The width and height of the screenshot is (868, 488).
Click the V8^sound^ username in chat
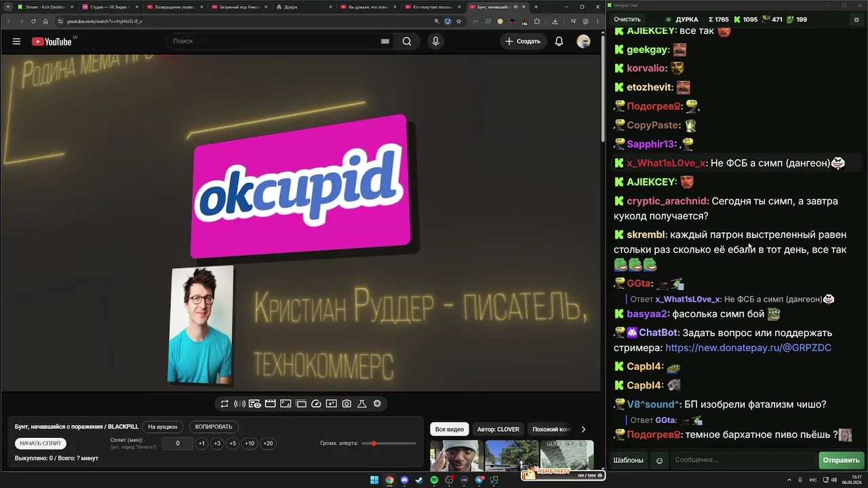(654, 405)
